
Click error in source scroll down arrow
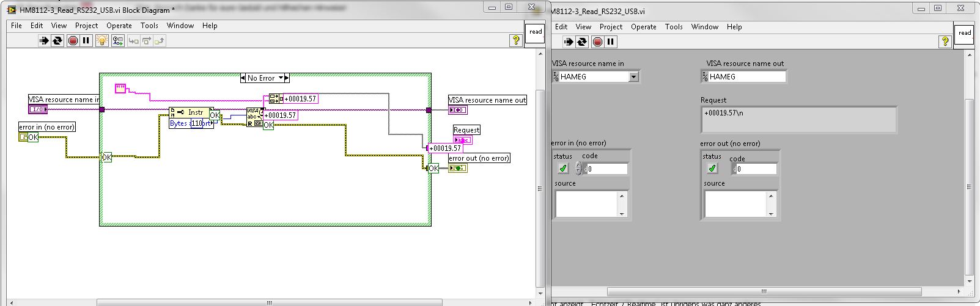click(x=622, y=213)
